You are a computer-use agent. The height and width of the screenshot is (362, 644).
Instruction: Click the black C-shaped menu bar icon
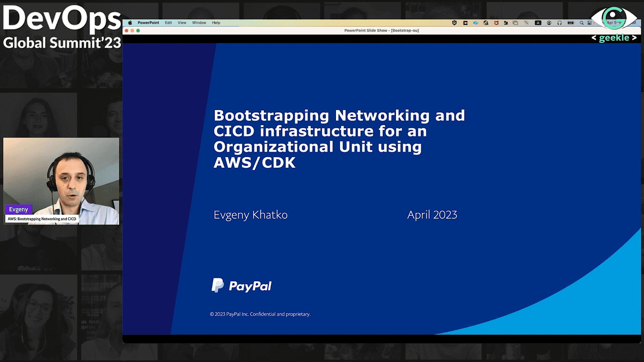(x=465, y=23)
